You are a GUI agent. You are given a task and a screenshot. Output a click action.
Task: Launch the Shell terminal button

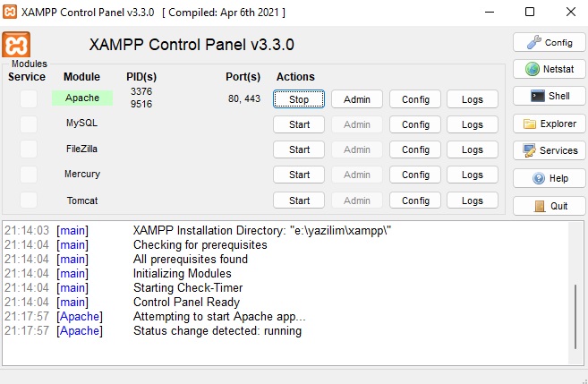coord(549,96)
